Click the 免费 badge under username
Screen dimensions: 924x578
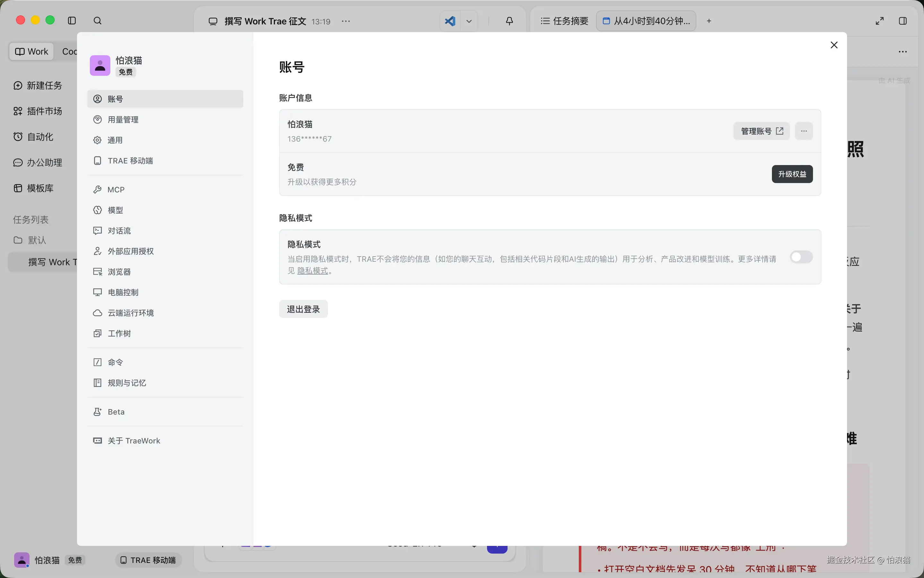[126, 72]
